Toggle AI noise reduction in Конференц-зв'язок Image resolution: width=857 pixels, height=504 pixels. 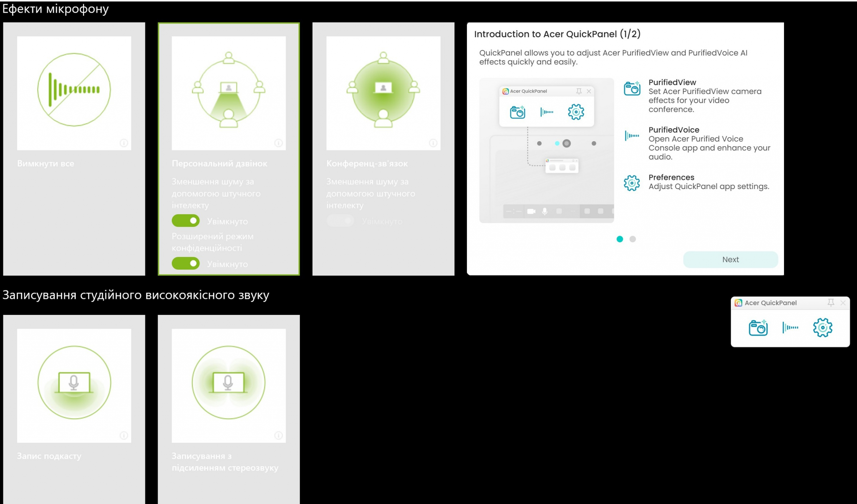[x=340, y=221]
